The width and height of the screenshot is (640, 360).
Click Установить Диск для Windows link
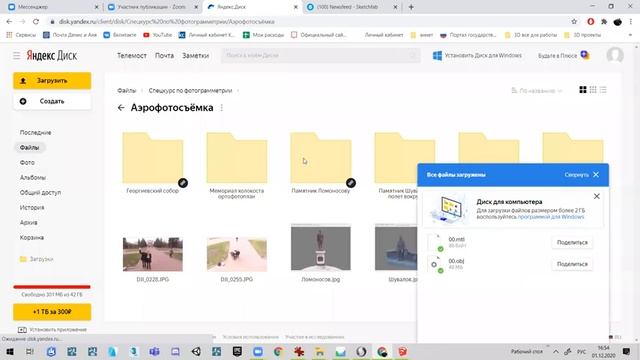pos(477,56)
